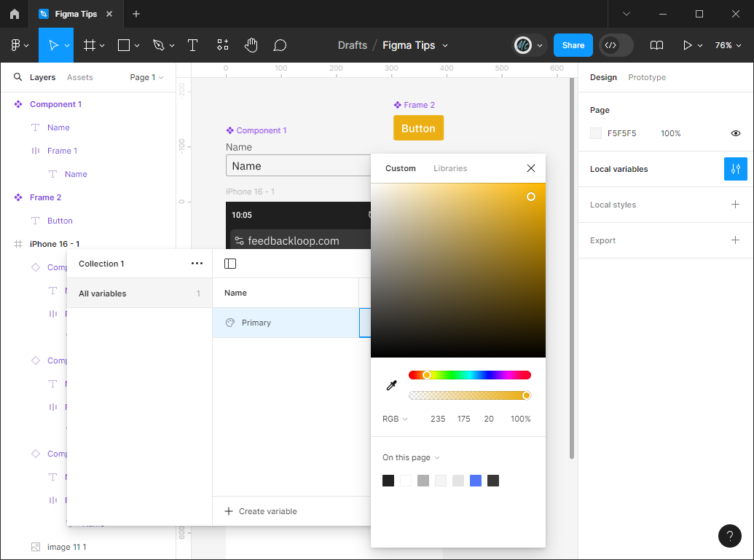Click the Name input on canvas
The image size is (754, 560).
pos(298,166)
